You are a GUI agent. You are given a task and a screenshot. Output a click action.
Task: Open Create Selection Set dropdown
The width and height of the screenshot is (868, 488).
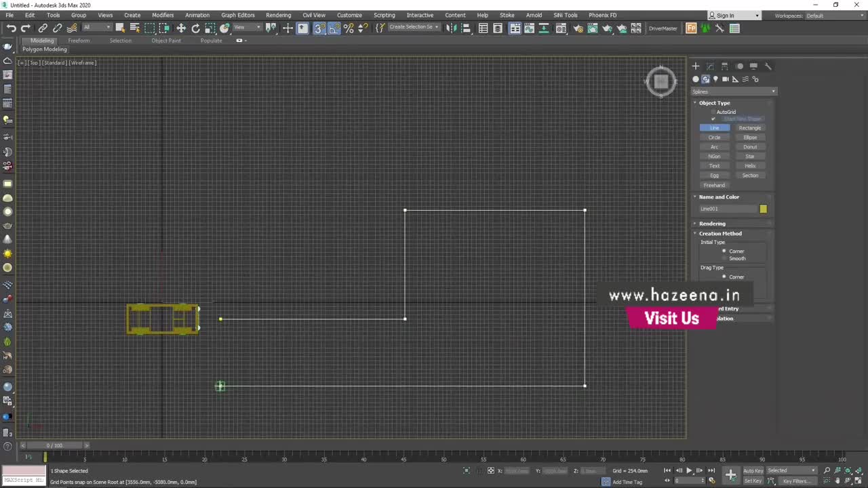pos(414,27)
